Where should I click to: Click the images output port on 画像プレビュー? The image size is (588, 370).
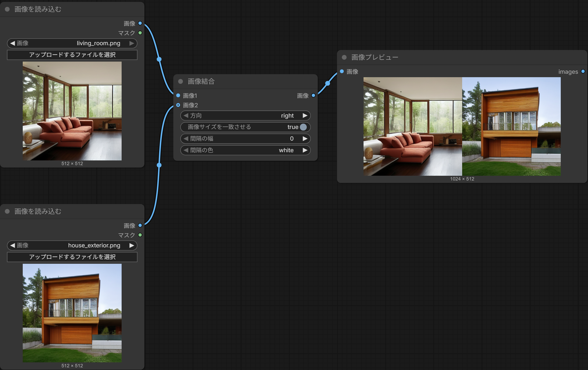583,71
